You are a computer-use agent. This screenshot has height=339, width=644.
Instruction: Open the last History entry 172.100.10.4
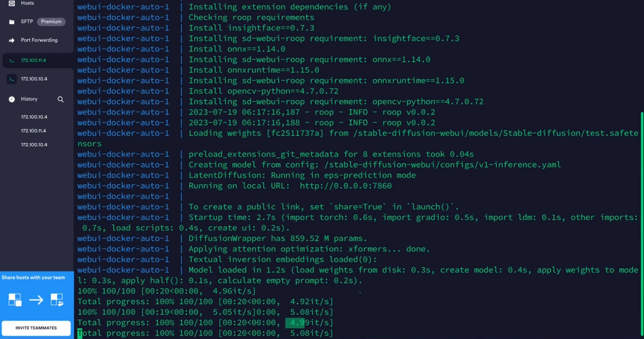pyautogui.click(x=34, y=145)
